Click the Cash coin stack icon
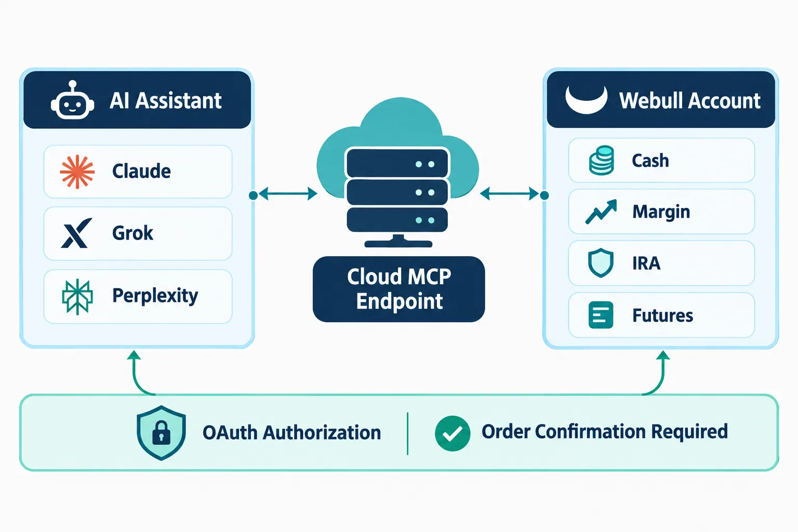The height and width of the screenshot is (532, 798). tap(602, 161)
